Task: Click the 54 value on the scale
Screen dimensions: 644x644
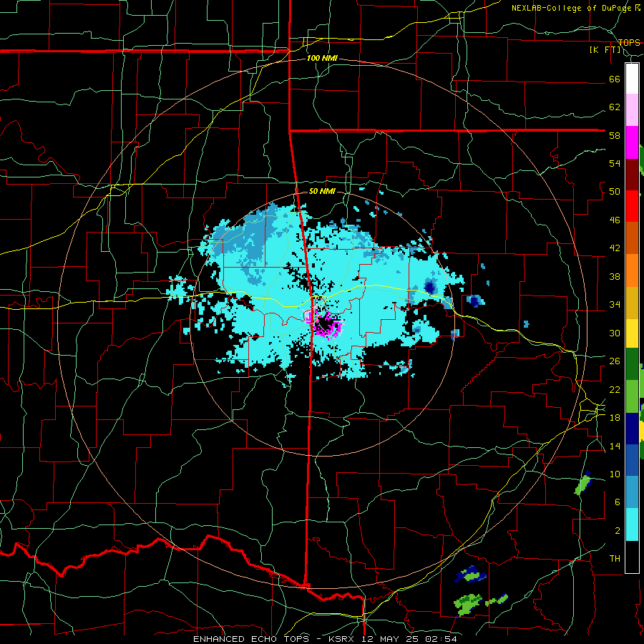Action: pos(615,163)
